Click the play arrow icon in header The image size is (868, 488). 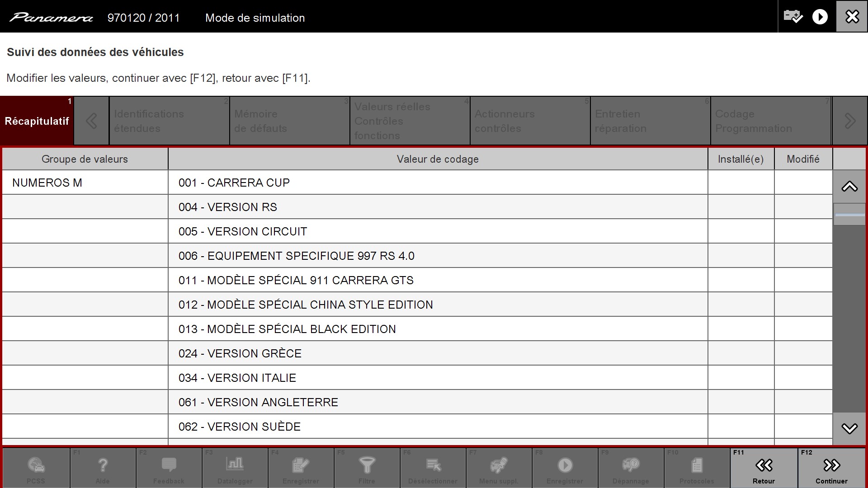tap(820, 17)
